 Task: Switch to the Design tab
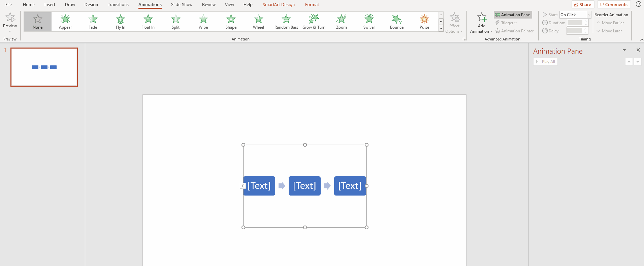coord(91,5)
